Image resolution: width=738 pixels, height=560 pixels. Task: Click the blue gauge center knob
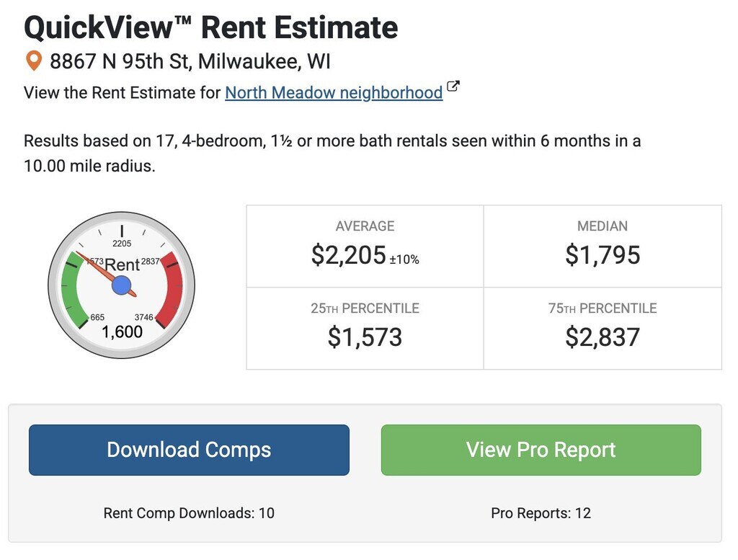point(122,285)
